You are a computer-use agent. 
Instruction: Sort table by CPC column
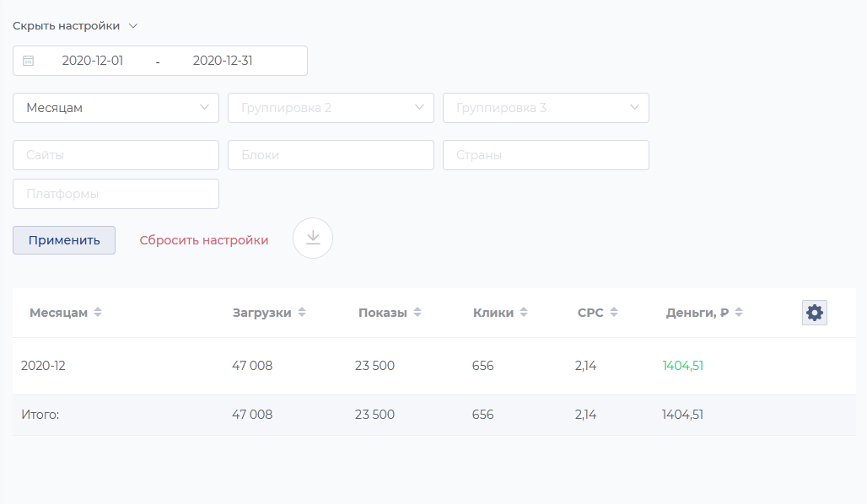(x=614, y=313)
